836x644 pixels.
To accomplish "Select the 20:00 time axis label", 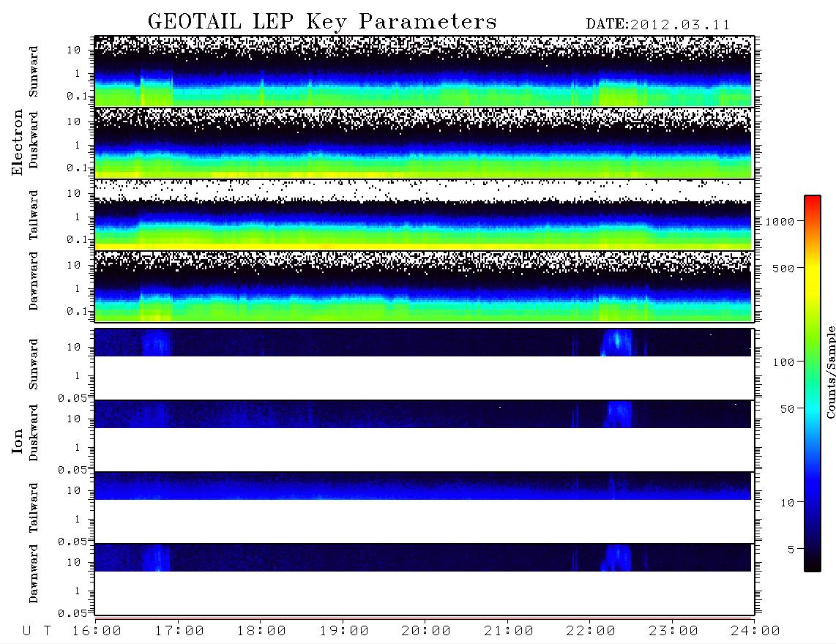I will tap(426, 631).
